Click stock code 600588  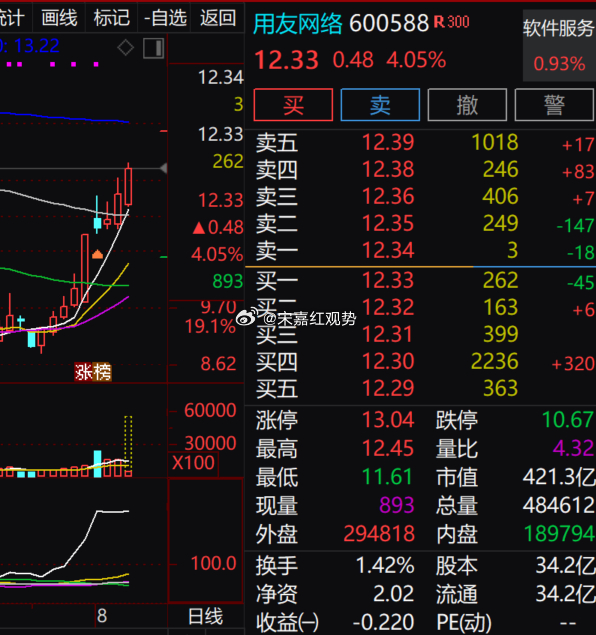[x=389, y=23]
